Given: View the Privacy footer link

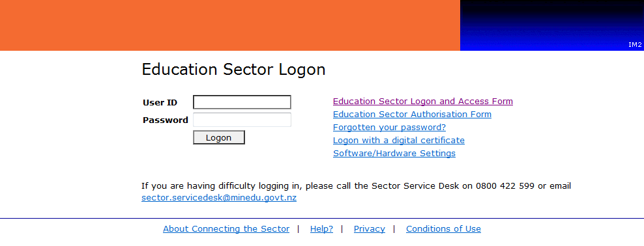Looking at the screenshot, I should 369,229.
